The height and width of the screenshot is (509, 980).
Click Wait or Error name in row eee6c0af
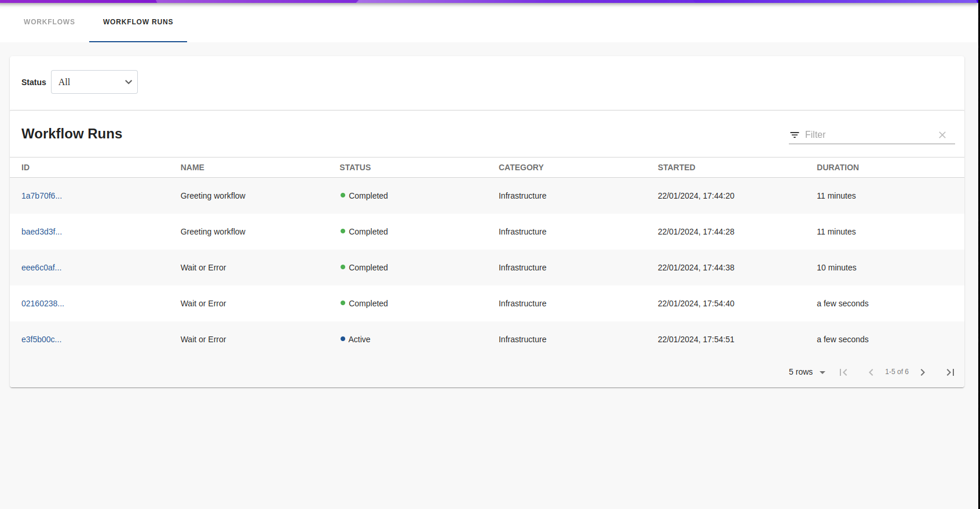pyautogui.click(x=203, y=268)
